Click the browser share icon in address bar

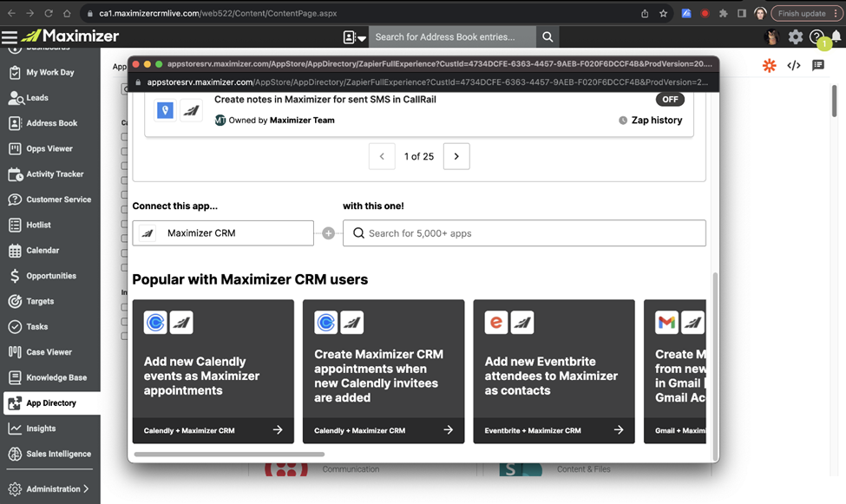tap(645, 14)
